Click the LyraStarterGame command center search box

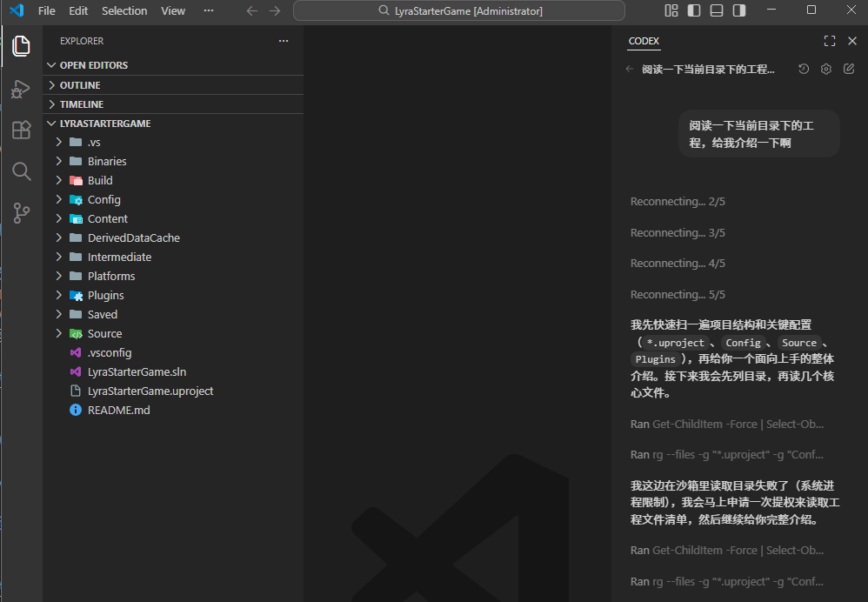click(459, 10)
